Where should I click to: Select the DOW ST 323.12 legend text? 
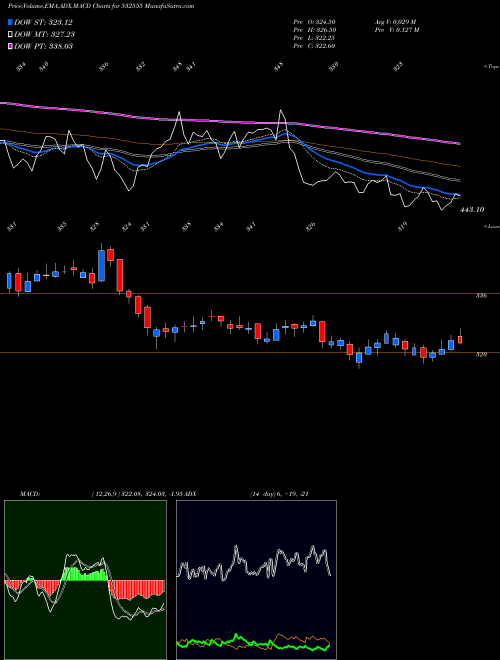[x=43, y=22]
